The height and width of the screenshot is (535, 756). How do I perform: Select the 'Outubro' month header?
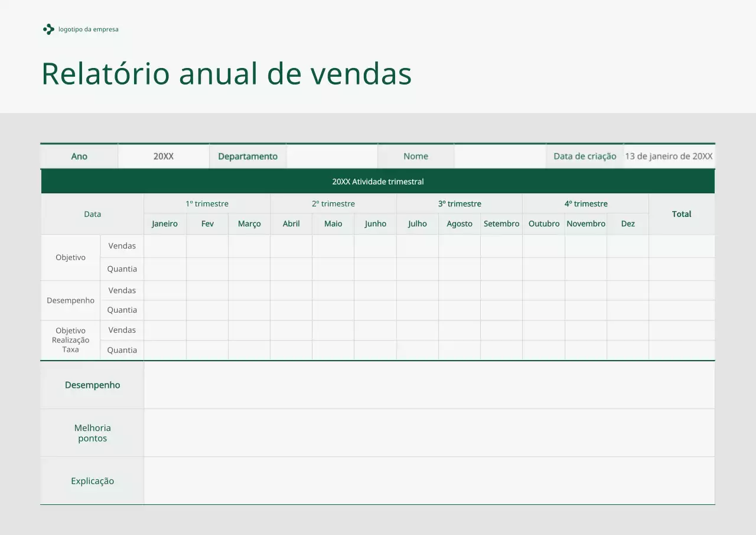tap(544, 223)
